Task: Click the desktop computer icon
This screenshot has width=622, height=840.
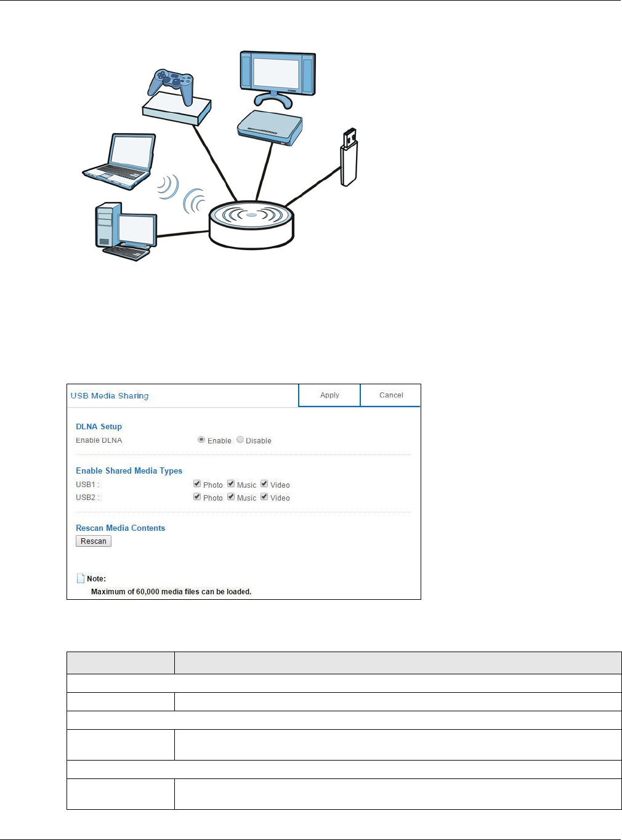Action: pos(126,232)
